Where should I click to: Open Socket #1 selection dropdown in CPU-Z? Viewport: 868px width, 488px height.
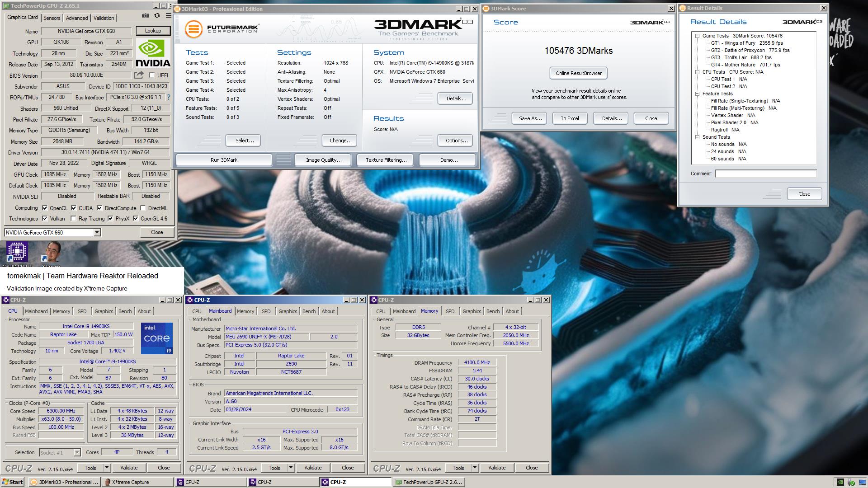click(77, 452)
